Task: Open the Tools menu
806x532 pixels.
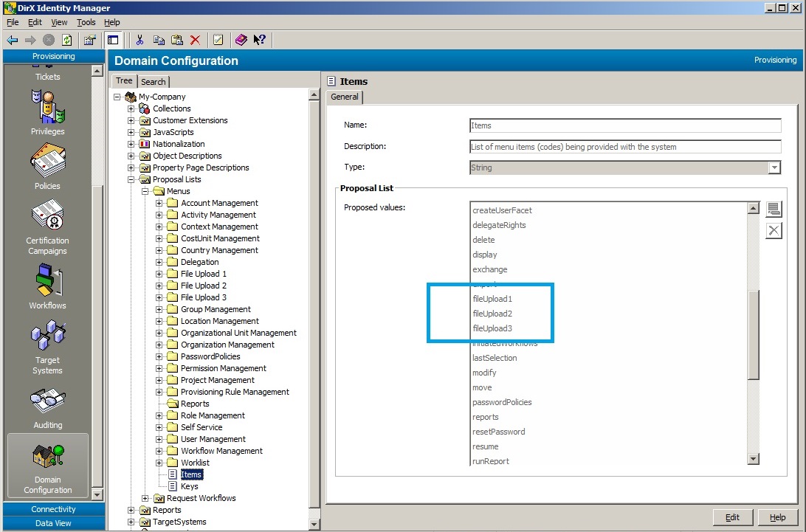Action: coord(86,22)
